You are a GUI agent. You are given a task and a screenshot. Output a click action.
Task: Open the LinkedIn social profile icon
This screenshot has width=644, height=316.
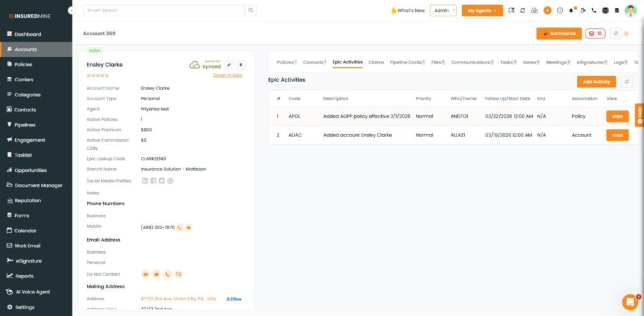[145, 181]
